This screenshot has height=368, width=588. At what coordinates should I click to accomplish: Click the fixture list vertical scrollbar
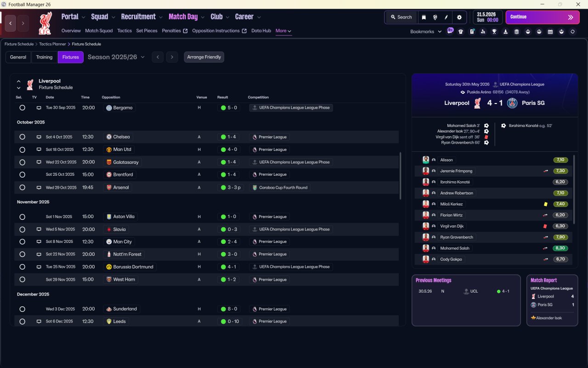coord(401,176)
